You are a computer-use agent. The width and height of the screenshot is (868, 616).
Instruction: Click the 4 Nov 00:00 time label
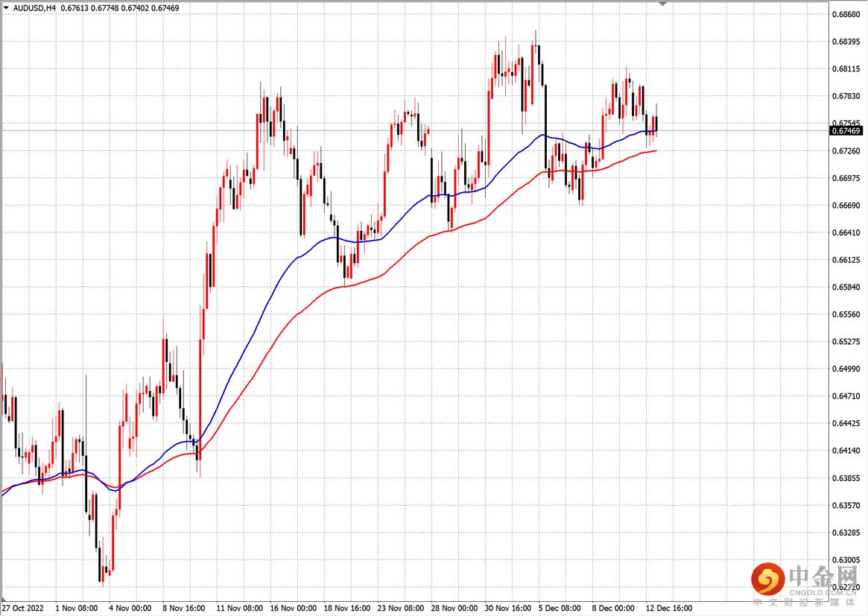tap(130, 608)
